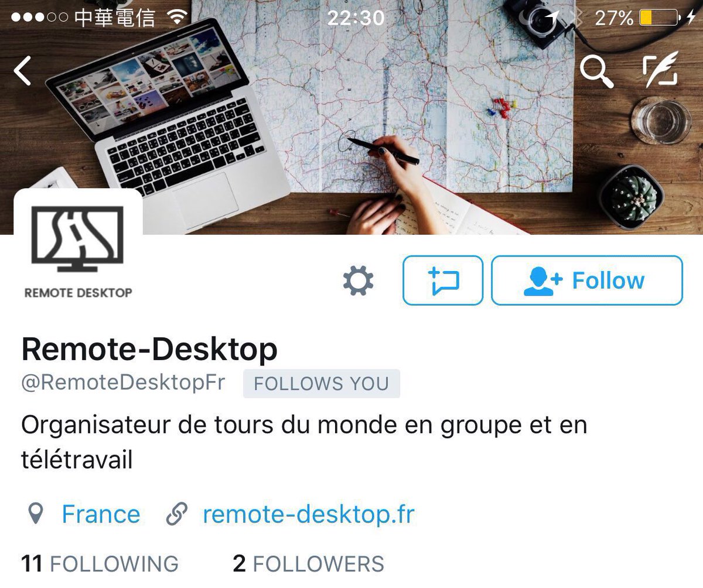Viewport: 703px width, 588px height.
Task: Tap the bio text about télétravail
Action: (x=304, y=442)
